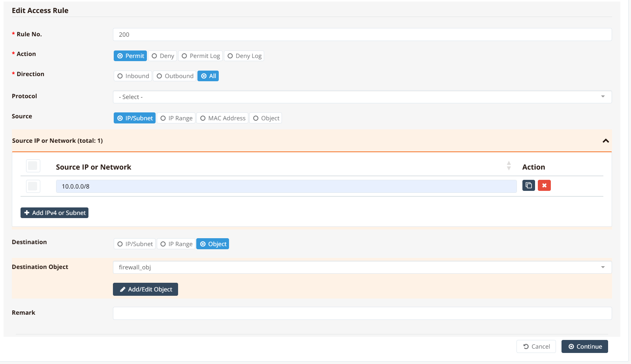Open the Destination Object dropdown

(362, 267)
